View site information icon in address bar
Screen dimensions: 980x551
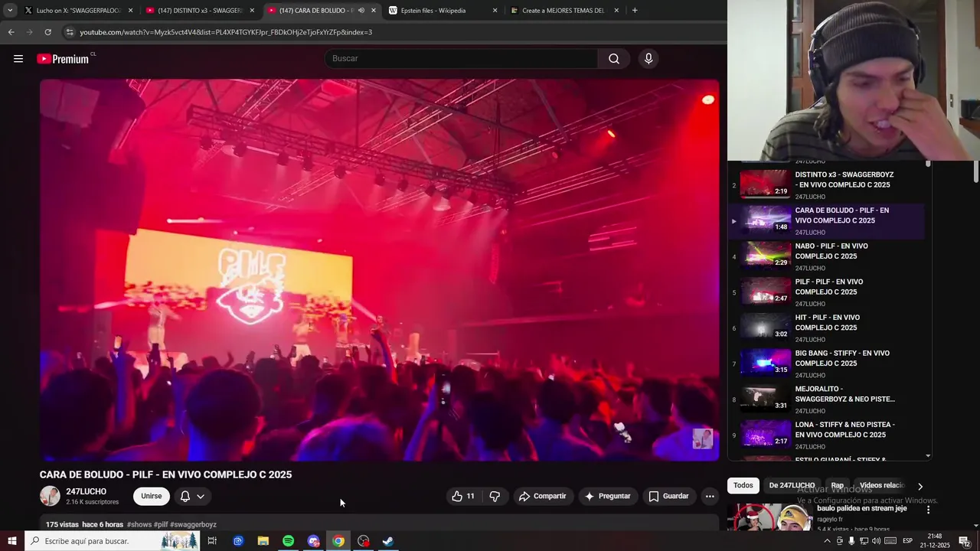click(x=70, y=32)
